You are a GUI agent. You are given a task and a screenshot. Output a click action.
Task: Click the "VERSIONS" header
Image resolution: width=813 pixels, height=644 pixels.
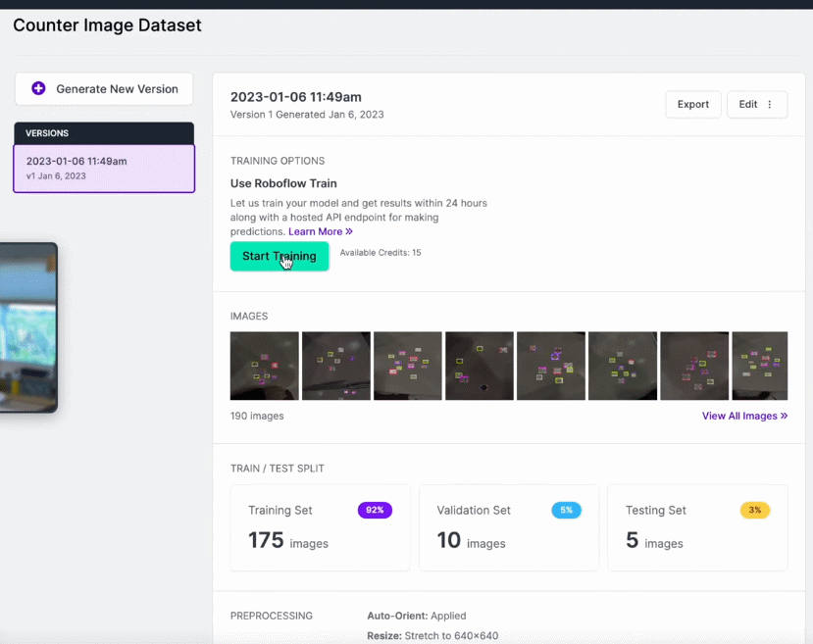[47, 133]
